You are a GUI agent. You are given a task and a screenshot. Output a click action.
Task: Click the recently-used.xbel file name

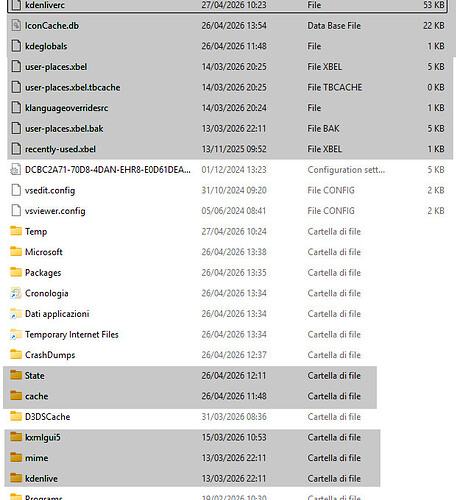click(x=60, y=149)
